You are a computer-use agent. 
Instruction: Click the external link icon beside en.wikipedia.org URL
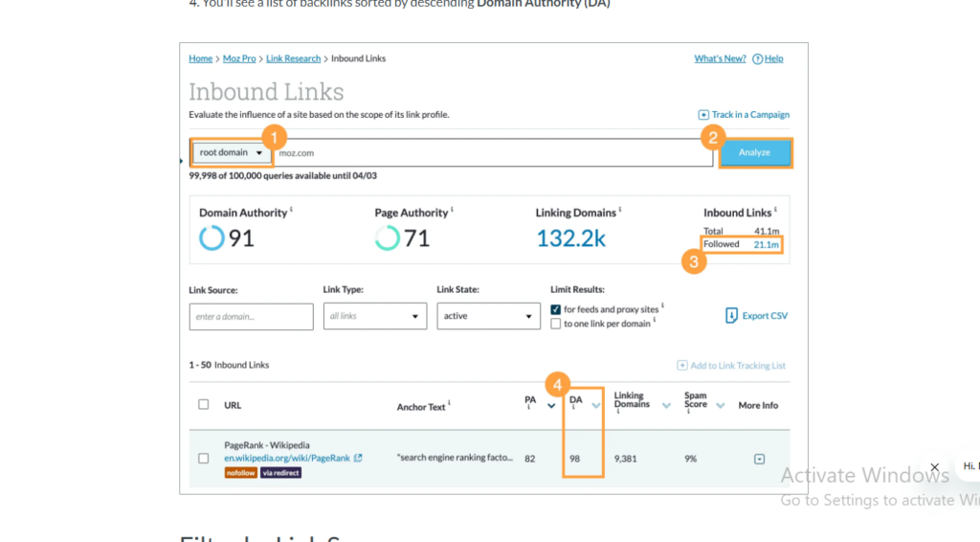pos(358,459)
